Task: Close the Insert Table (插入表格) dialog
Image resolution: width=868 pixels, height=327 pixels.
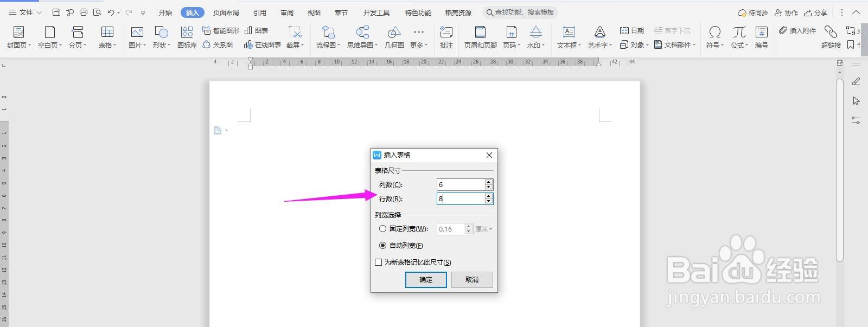Action: click(489, 155)
